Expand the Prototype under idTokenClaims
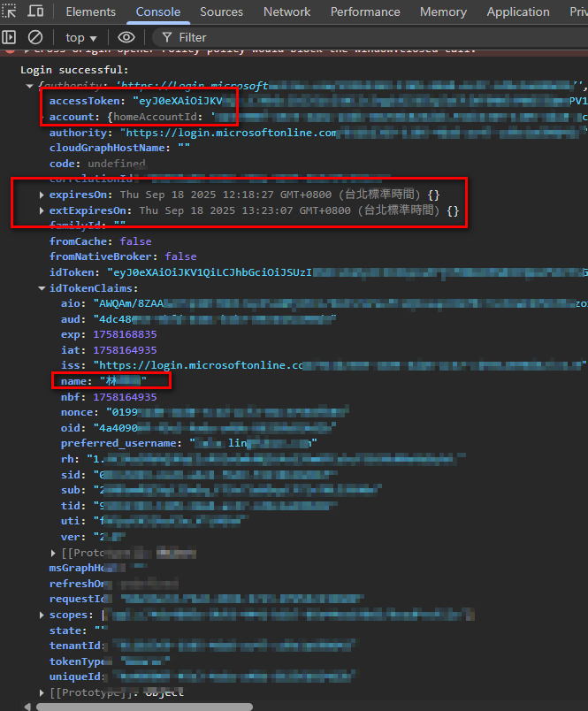The image size is (588, 711). click(x=54, y=554)
